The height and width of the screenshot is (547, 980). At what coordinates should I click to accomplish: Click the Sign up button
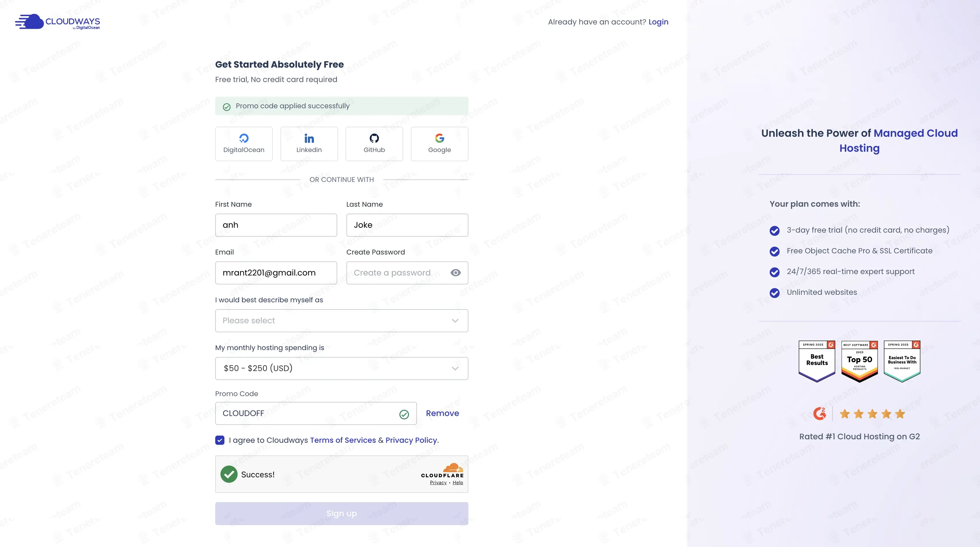coord(342,514)
